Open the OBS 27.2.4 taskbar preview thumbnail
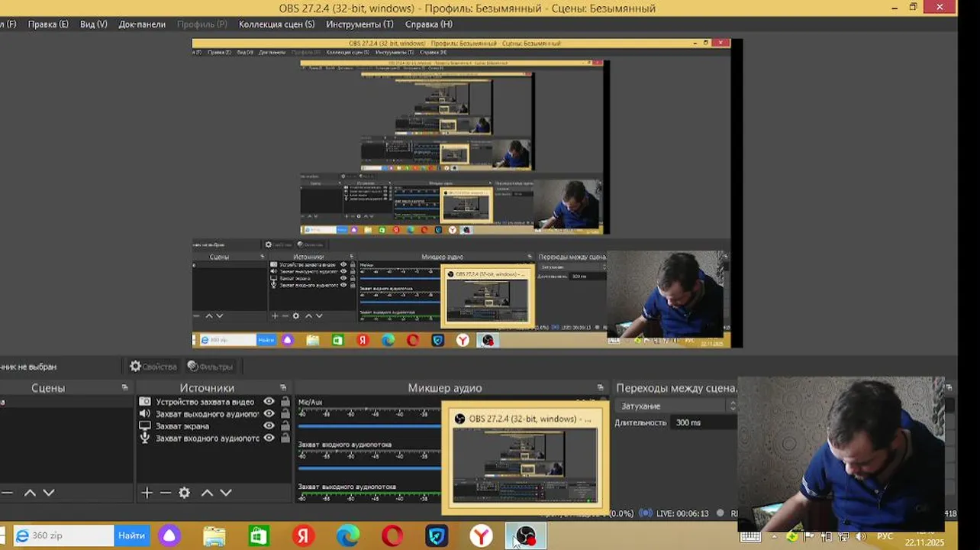 524,458
